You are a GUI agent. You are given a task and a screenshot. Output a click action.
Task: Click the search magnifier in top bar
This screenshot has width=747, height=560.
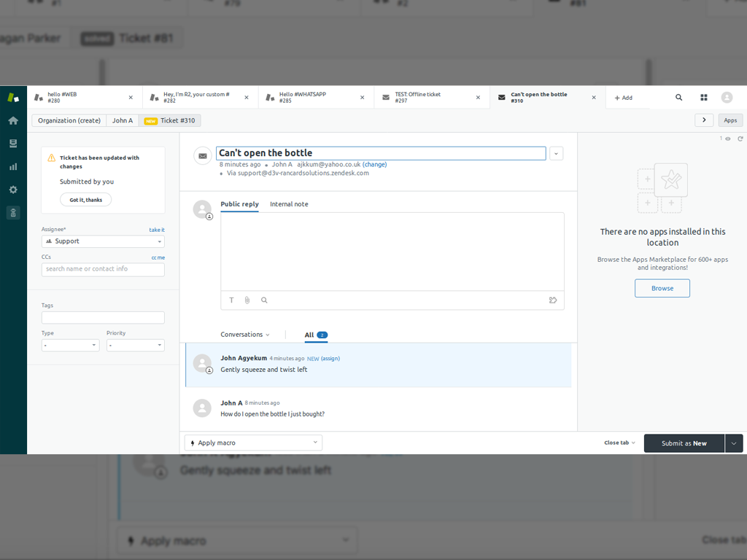pyautogui.click(x=679, y=98)
